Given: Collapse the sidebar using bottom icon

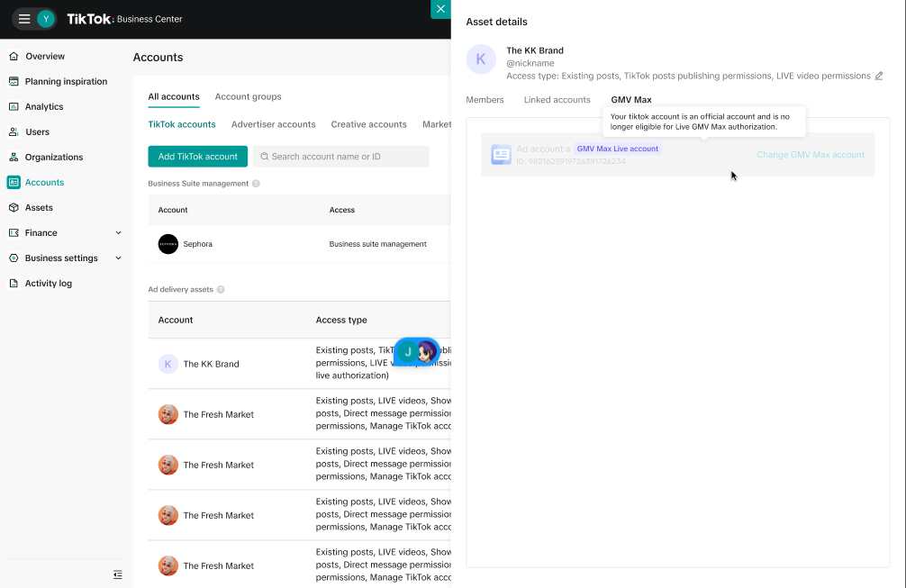Looking at the screenshot, I should [x=117, y=574].
